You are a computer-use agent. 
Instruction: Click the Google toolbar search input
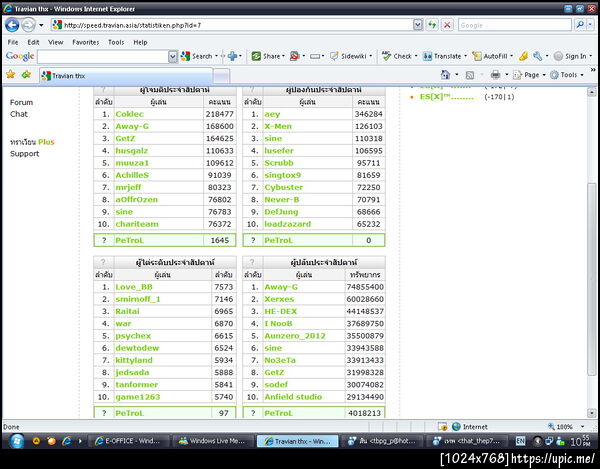[103, 57]
